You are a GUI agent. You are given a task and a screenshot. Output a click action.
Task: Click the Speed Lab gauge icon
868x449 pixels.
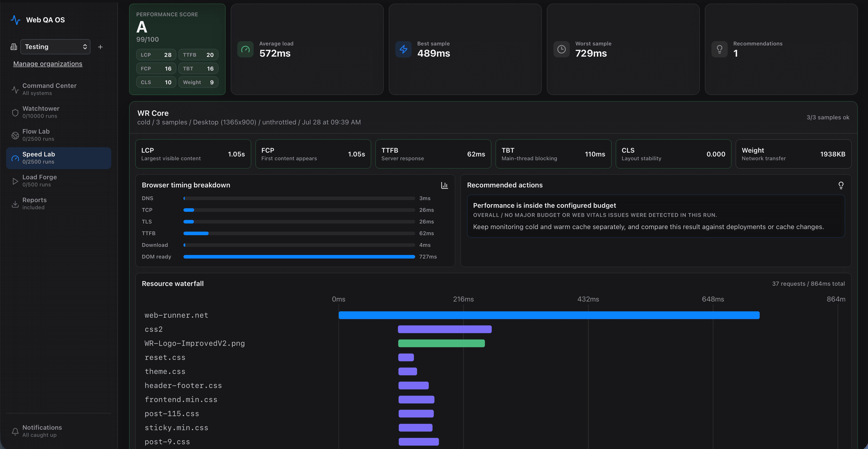15,158
